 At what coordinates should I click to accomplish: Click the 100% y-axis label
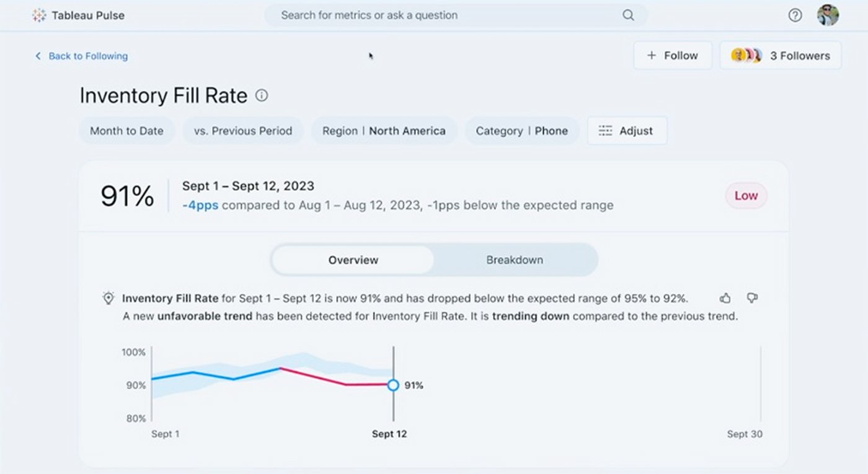point(133,352)
